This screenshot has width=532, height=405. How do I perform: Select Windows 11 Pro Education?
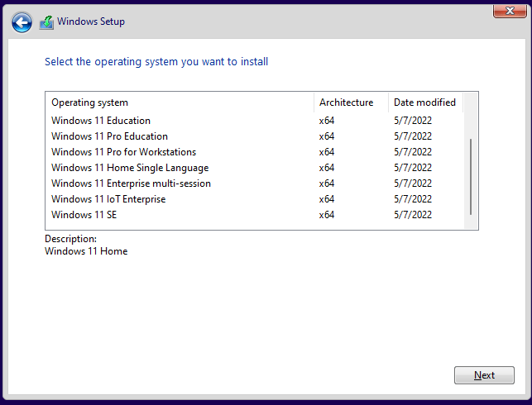(109, 136)
